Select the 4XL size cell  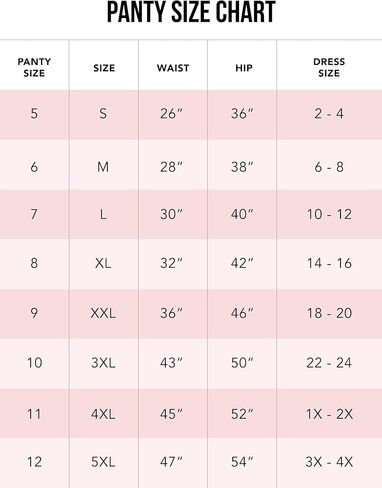(103, 414)
